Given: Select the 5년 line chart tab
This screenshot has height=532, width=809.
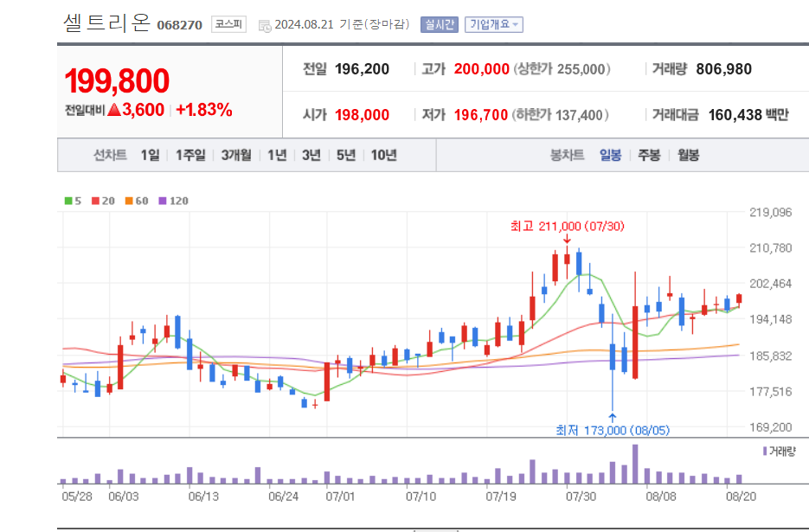Looking at the screenshot, I should 346,155.
